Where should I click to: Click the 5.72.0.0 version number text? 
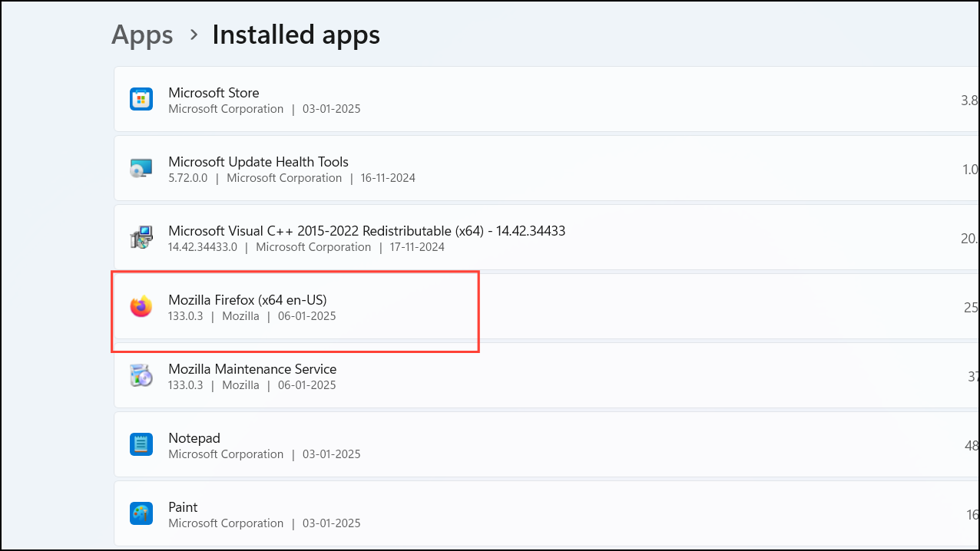(188, 178)
